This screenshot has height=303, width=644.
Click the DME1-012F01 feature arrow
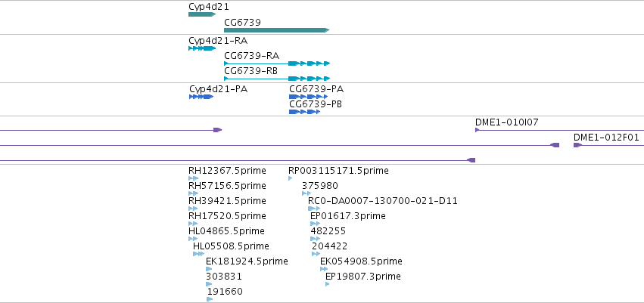tap(578, 145)
